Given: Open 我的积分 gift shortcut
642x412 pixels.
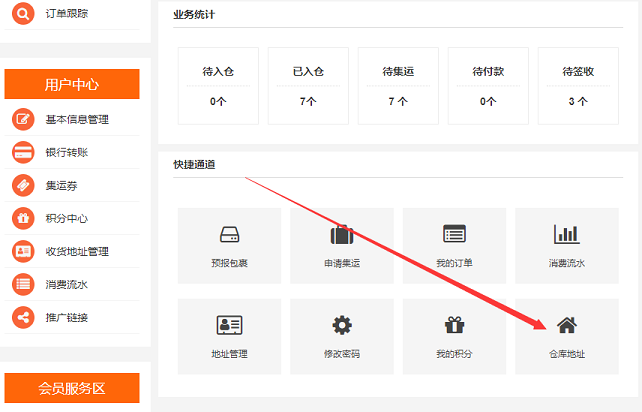Looking at the screenshot, I should point(454,336).
